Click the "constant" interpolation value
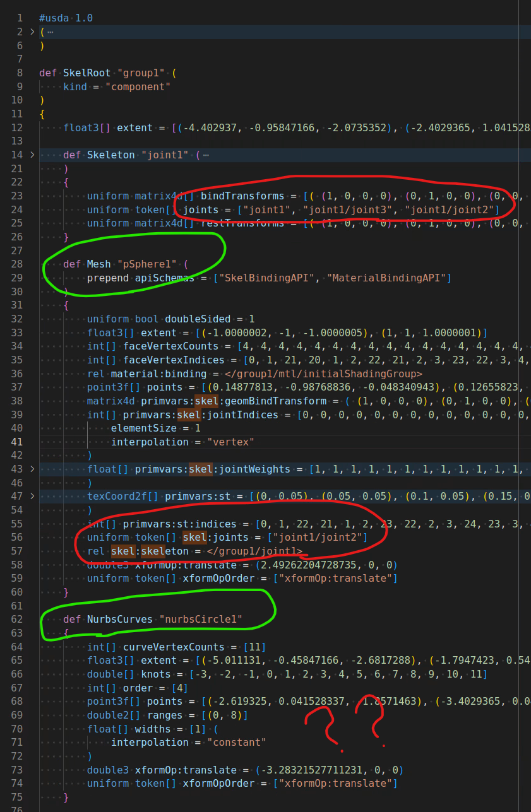The image size is (531, 812). [237, 742]
